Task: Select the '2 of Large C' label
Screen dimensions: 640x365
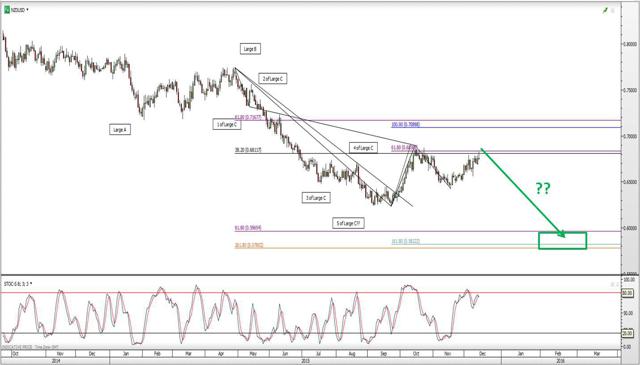Action: coord(273,78)
